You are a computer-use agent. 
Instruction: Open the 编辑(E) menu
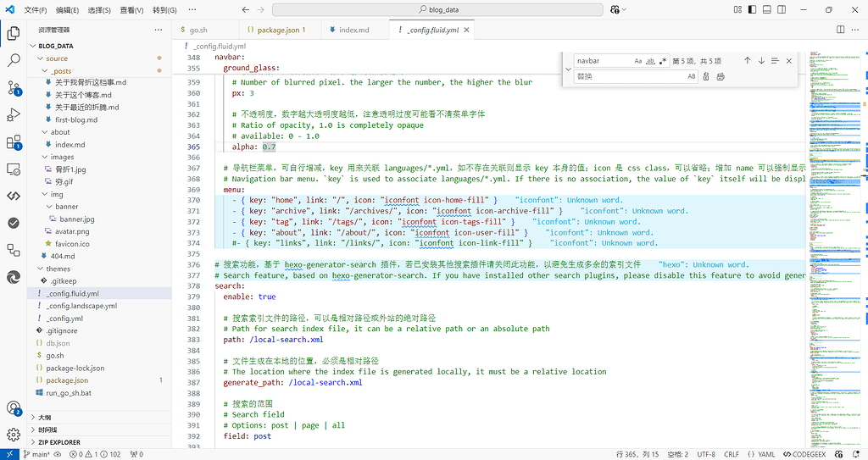coord(67,10)
